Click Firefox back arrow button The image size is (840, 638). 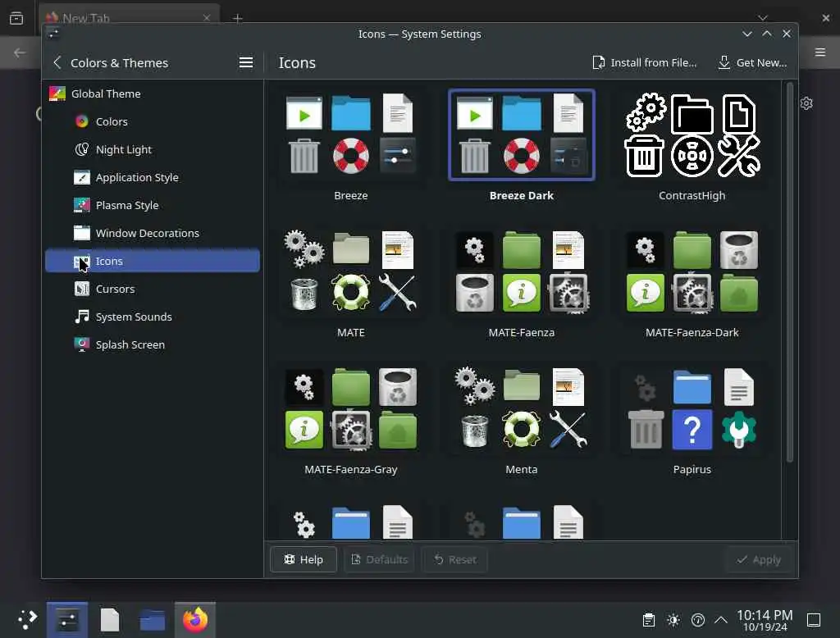[20, 52]
